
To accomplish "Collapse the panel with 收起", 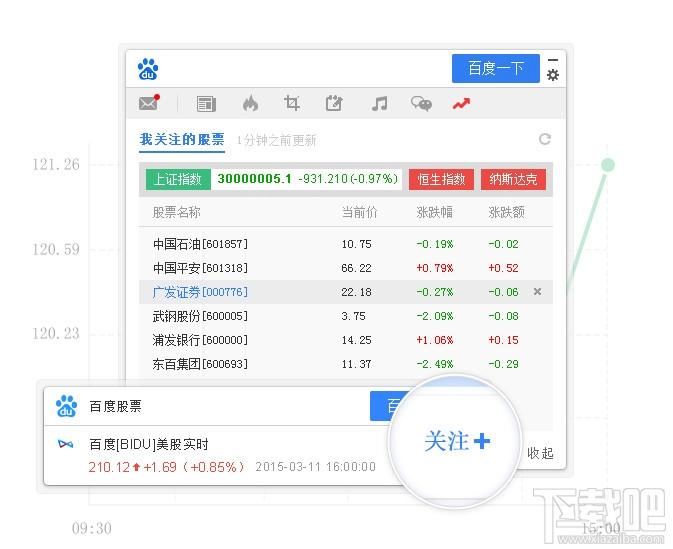I will click(x=540, y=453).
